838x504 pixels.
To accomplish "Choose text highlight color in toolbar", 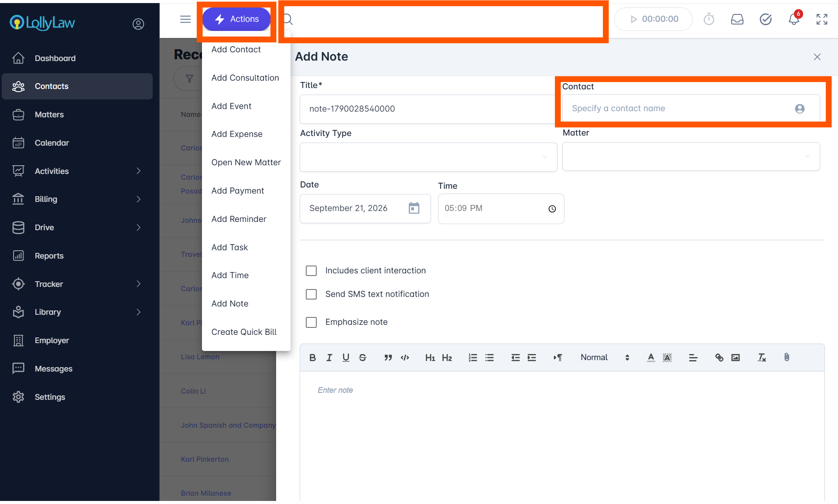I will coord(667,358).
